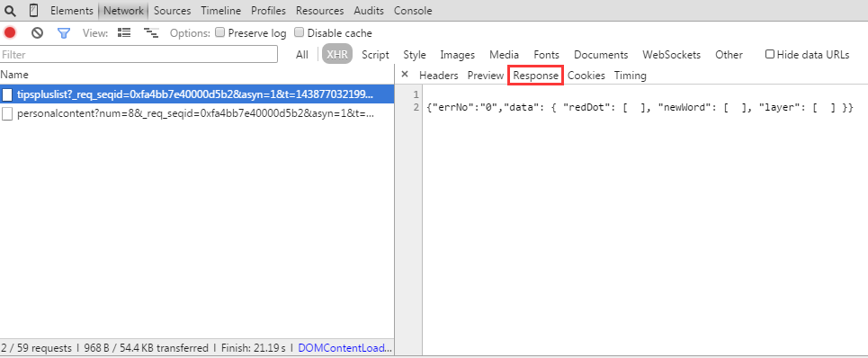868x358 pixels.
Task: Click the Finish: 21.19 s status entry
Action: point(254,348)
